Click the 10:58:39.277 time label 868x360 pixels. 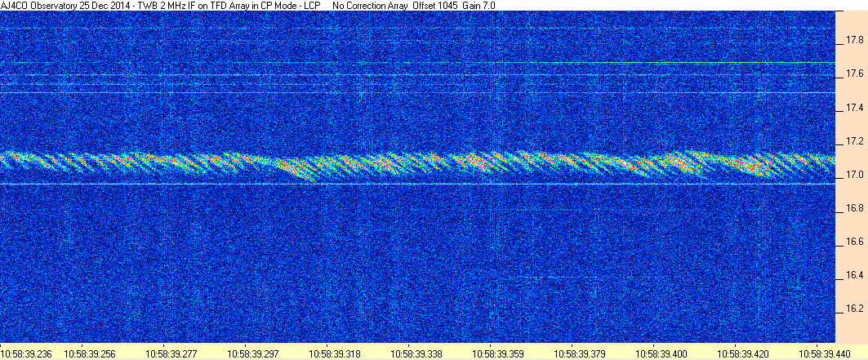(x=171, y=353)
